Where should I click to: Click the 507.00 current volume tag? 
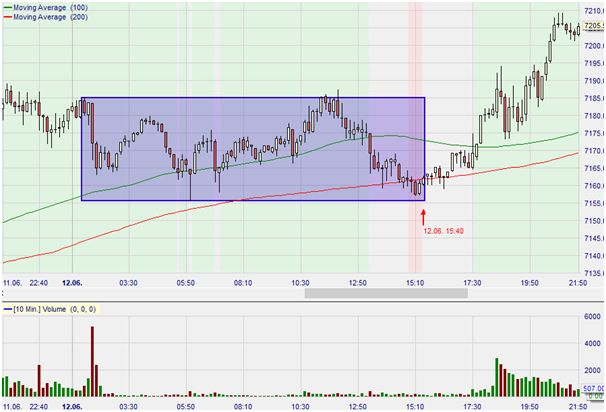[594, 388]
